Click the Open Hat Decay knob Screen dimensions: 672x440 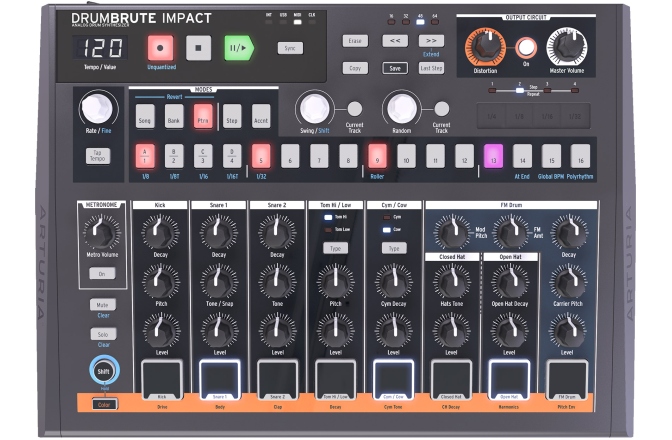pos(510,281)
